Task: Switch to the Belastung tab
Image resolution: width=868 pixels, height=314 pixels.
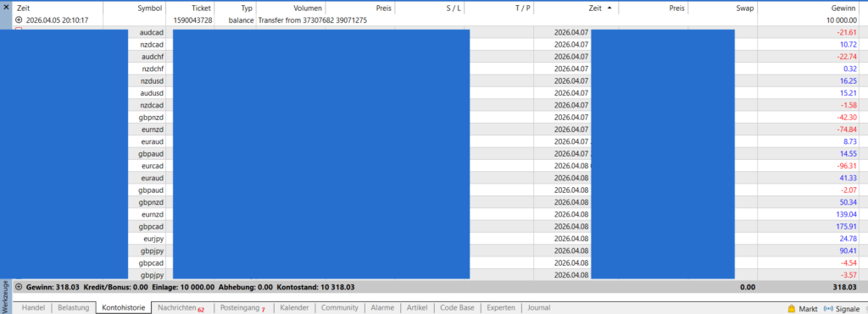Action: 73,308
